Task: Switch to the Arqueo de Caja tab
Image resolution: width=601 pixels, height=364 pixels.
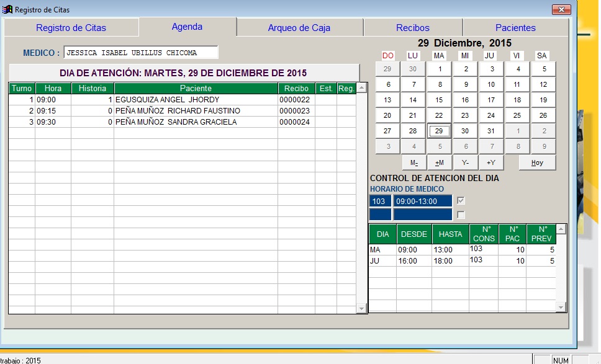Action: [299, 28]
